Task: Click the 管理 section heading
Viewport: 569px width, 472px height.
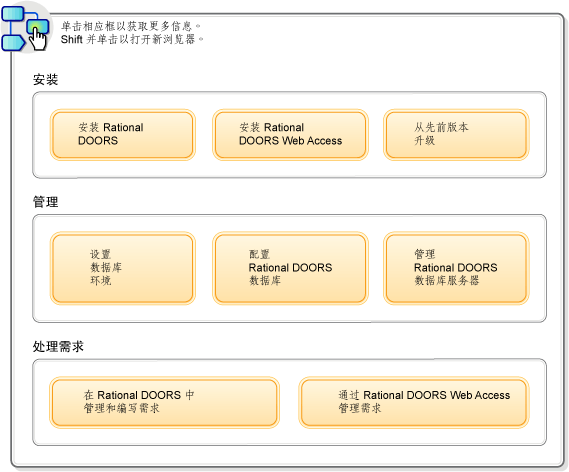Action: pos(45,202)
